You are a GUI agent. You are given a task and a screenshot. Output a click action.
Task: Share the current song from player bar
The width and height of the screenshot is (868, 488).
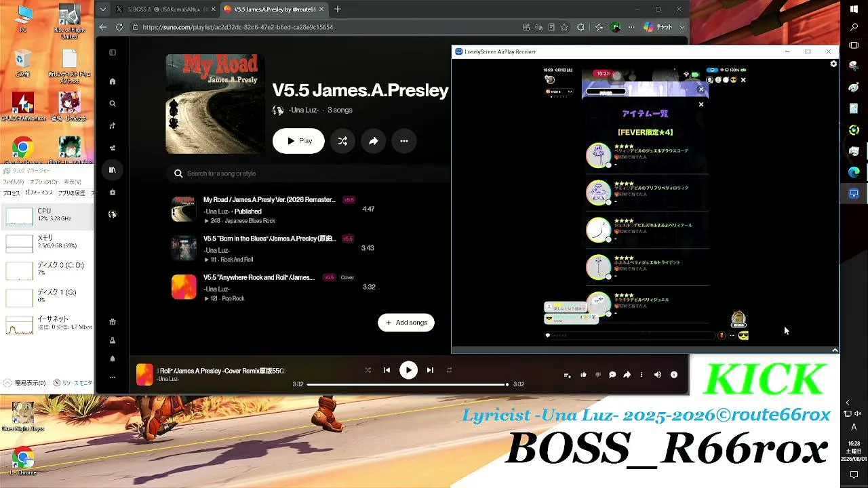pos(627,375)
